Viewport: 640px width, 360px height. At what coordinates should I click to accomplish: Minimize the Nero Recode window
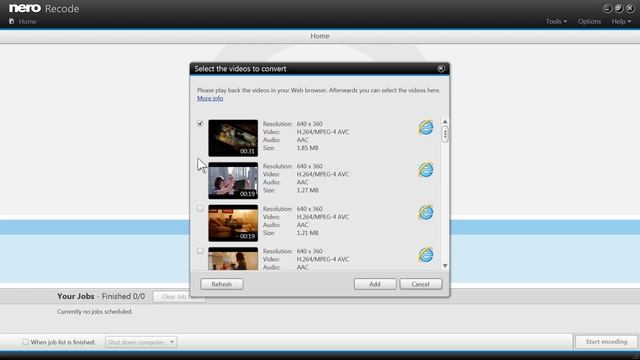click(x=607, y=9)
